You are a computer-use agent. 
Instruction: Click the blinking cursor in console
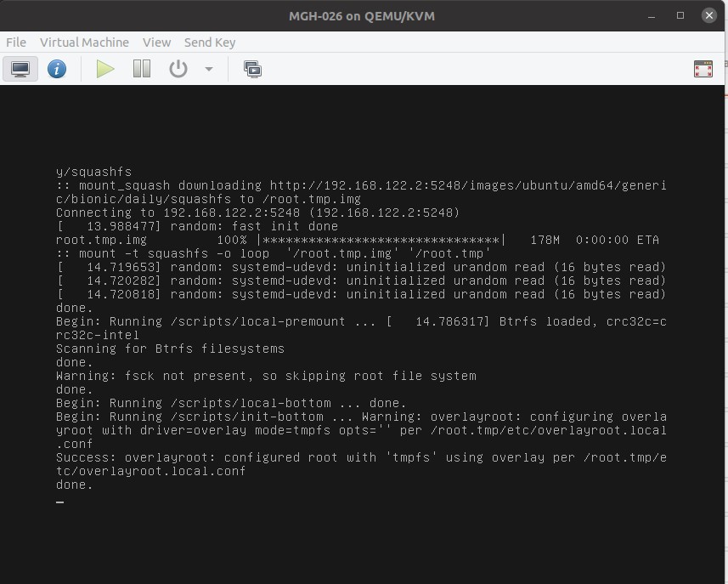pos(59,502)
